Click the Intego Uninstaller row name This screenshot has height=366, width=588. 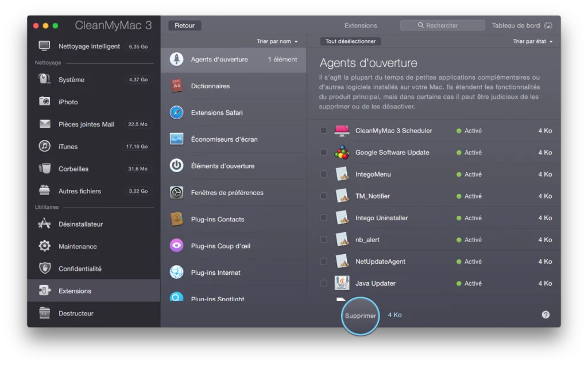pyautogui.click(x=381, y=218)
